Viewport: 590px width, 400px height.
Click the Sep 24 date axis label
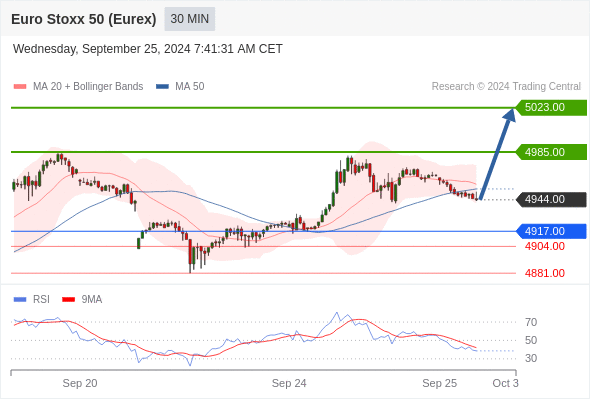(289, 383)
